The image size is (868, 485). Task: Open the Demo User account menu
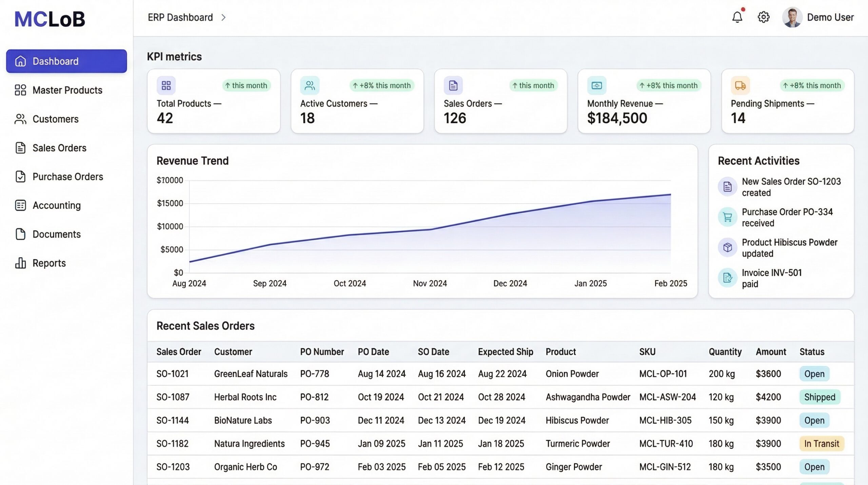pyautogui.click(x=830, y=17)
